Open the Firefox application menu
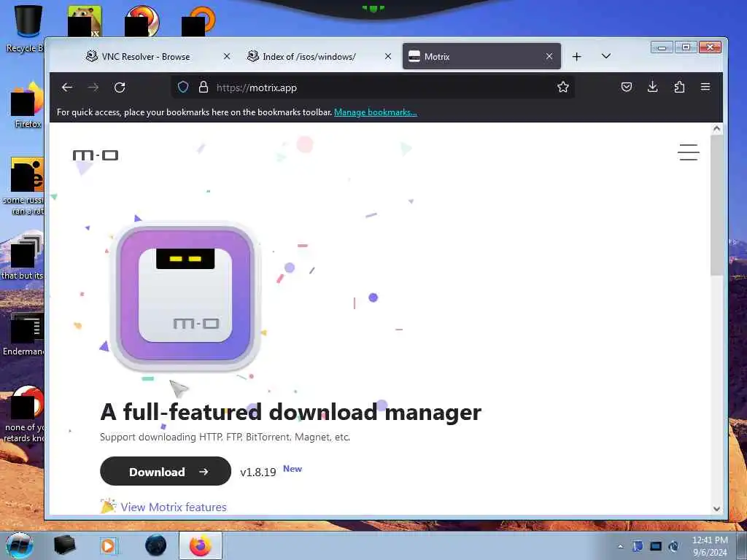The width and height of the screenshot is (747, 560). coord(705,87)
